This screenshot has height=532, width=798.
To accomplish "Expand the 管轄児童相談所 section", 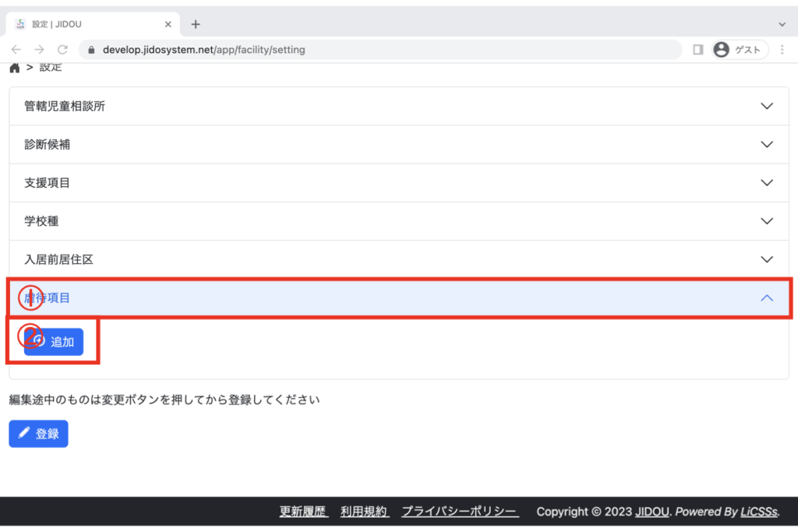I will tap(398, 106).
